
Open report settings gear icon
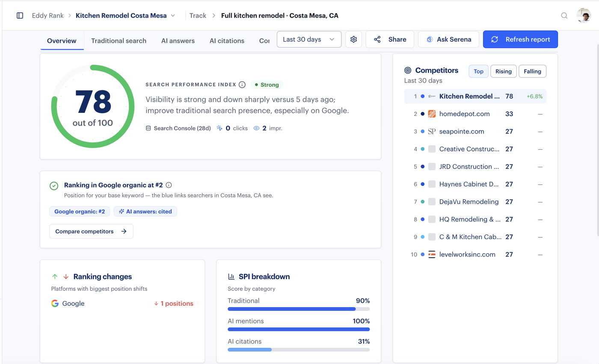coord(353,39)
